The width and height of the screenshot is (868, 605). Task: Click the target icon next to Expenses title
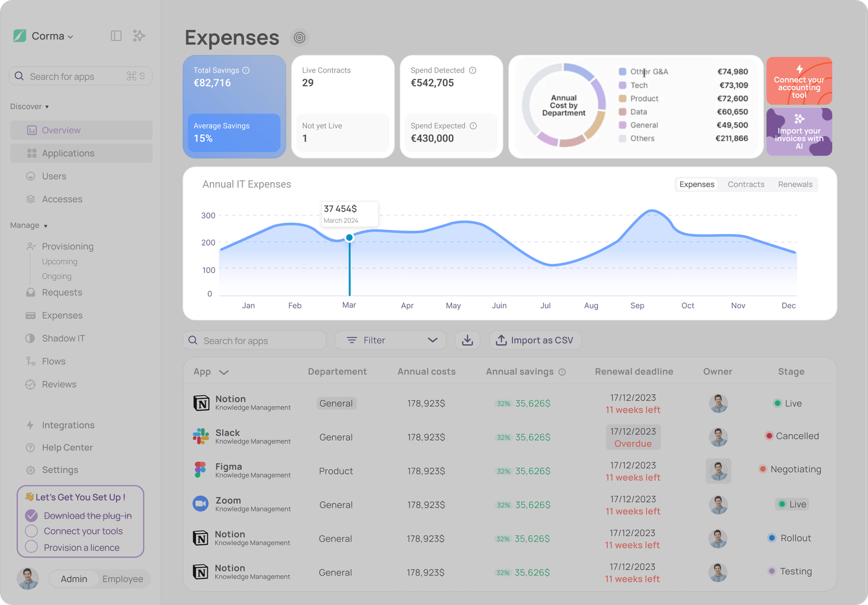coord(299,37)
